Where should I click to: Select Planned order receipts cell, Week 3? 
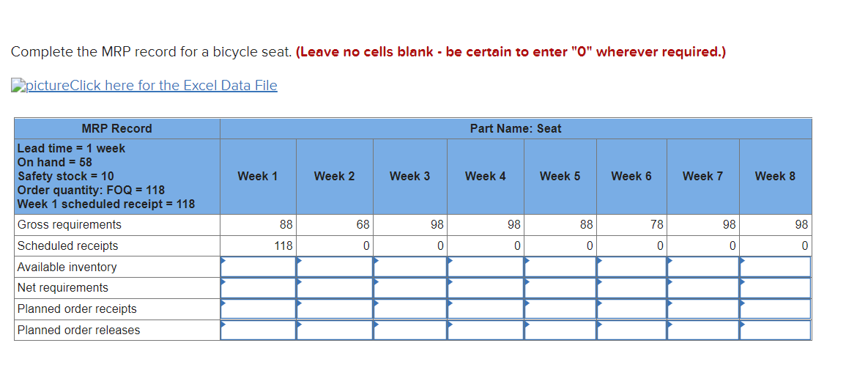pos(410,309)
